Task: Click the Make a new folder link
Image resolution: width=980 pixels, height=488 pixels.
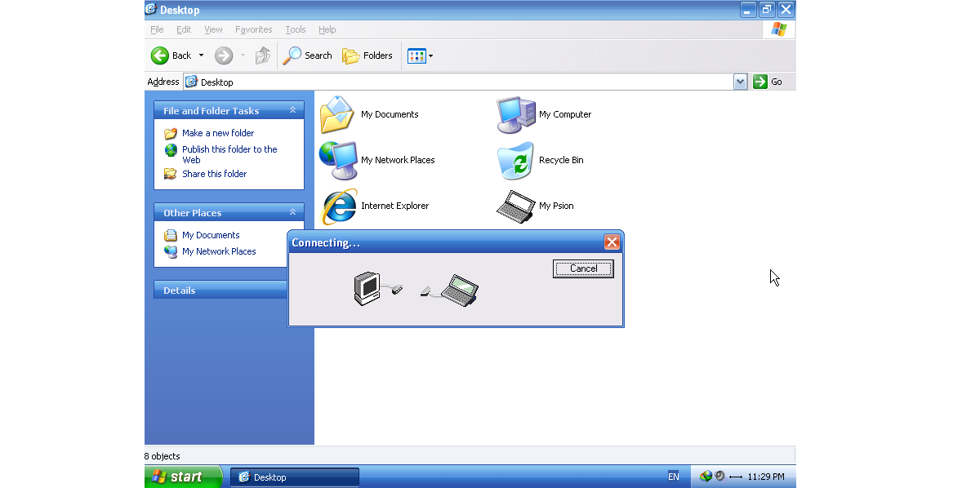Action: click(x=218, y=133)
